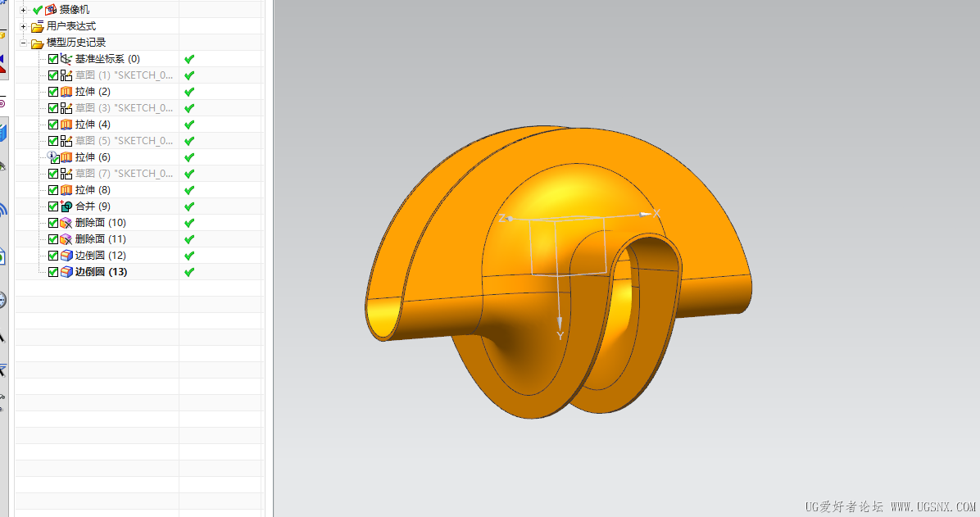Select the 拉伸 (2) feature name
The width and height of the screenshot is (980, 517).
(93, 91)
